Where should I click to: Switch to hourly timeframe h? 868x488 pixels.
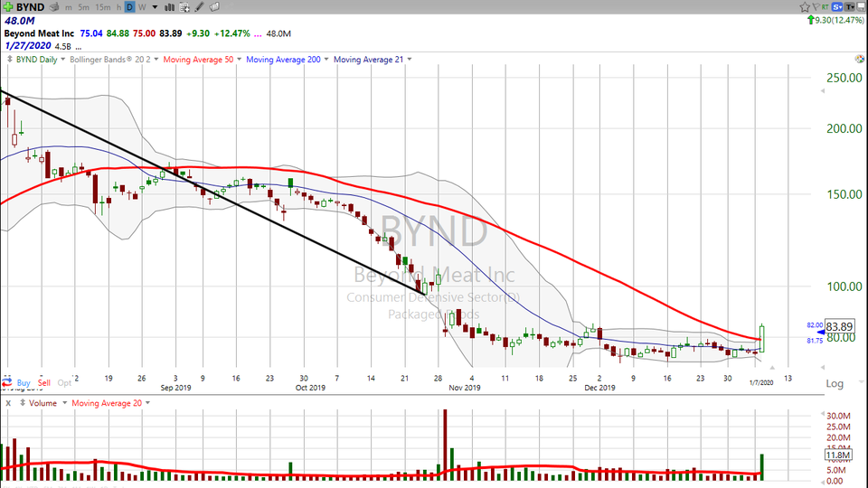coord(118,7)
